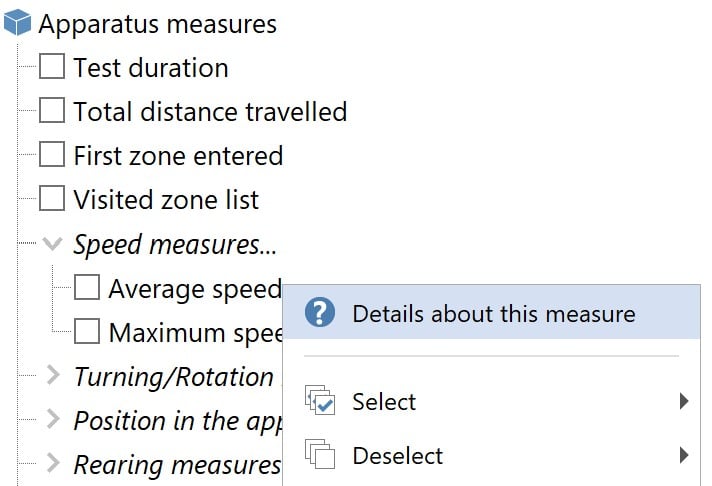Enable the Test duration checkbox
Screen dimensions: 712x486
click(x=52, y=68)
